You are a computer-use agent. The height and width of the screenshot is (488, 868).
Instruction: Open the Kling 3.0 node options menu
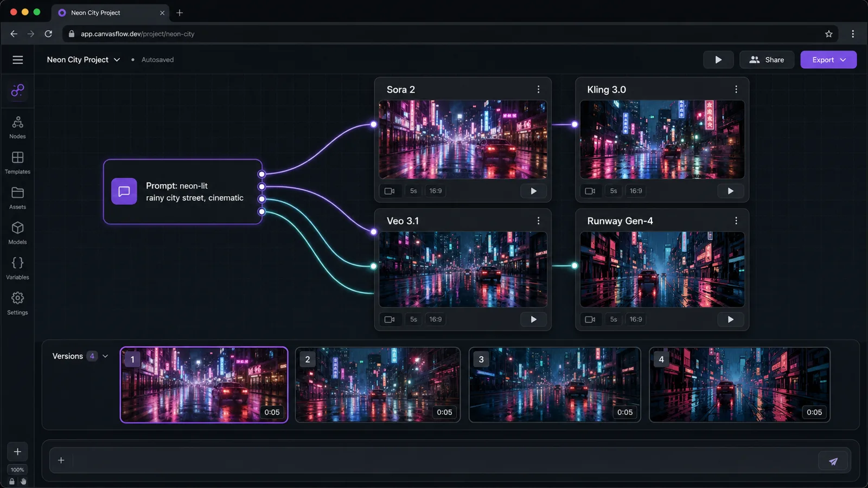736,89
